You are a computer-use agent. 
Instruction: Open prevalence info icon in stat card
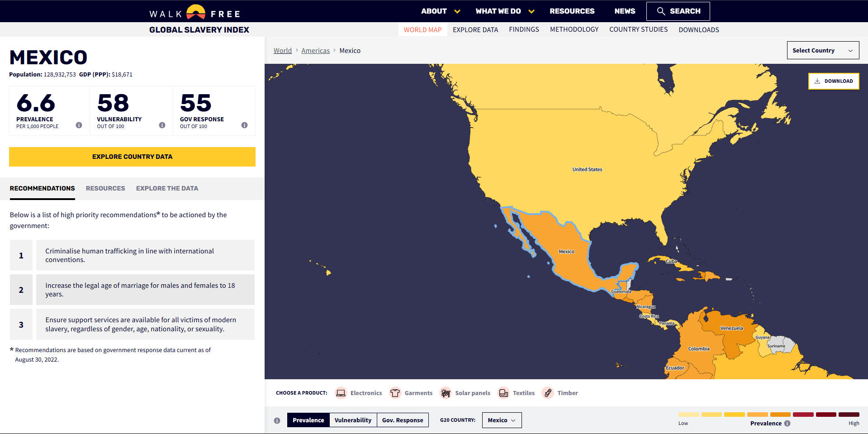click(x=79, y=125)
